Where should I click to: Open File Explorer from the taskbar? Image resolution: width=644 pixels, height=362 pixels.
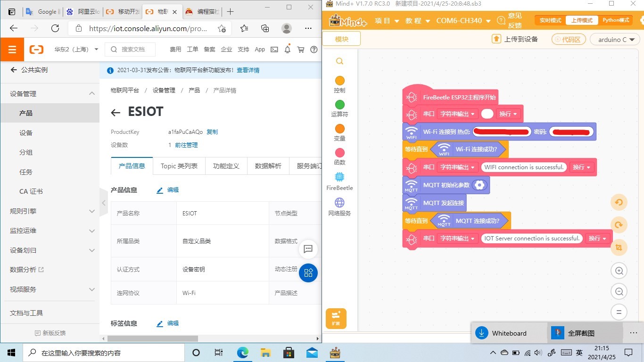[266, 353]
